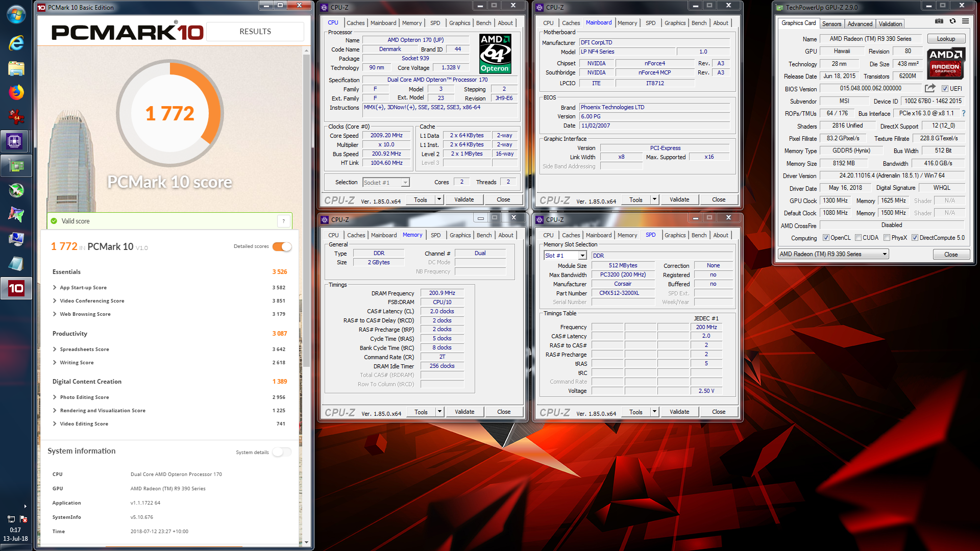Click the AMD Radeon Graphics logo in GPU-Z
Image resolution: width=980 pixels, height=551 pixels.
pos(945,63)
